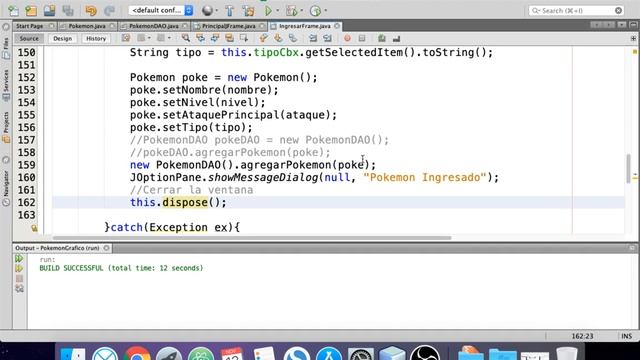
Task: Click the Save All toolbar icon
Action: (x=68, y=11)
